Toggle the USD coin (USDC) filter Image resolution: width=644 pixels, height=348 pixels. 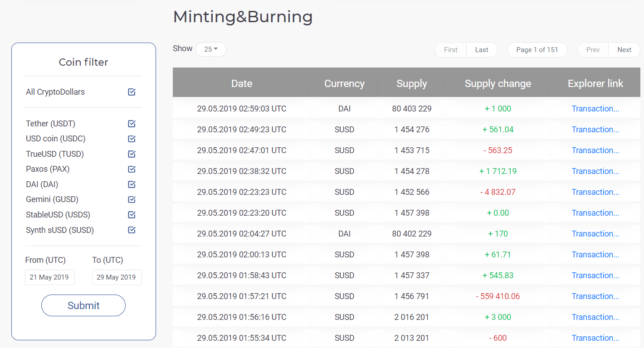click(132, 139)
